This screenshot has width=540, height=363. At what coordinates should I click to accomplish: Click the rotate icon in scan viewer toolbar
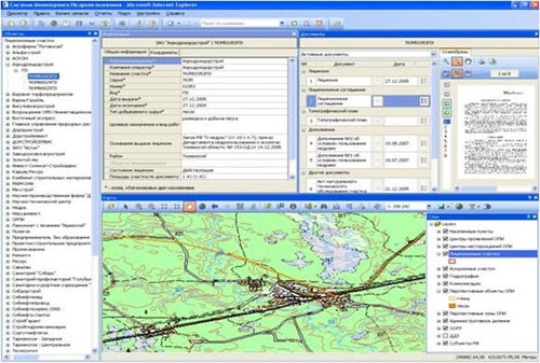point(468,62)
